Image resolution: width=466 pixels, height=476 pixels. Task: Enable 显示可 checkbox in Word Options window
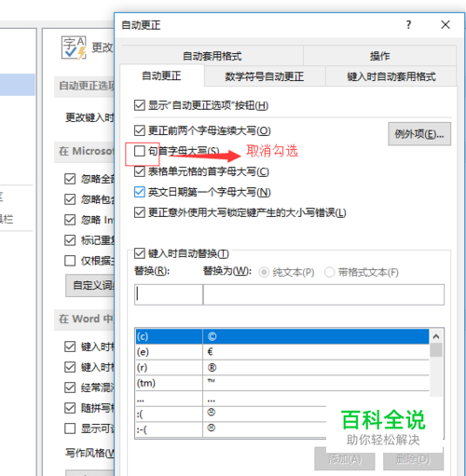70,428
